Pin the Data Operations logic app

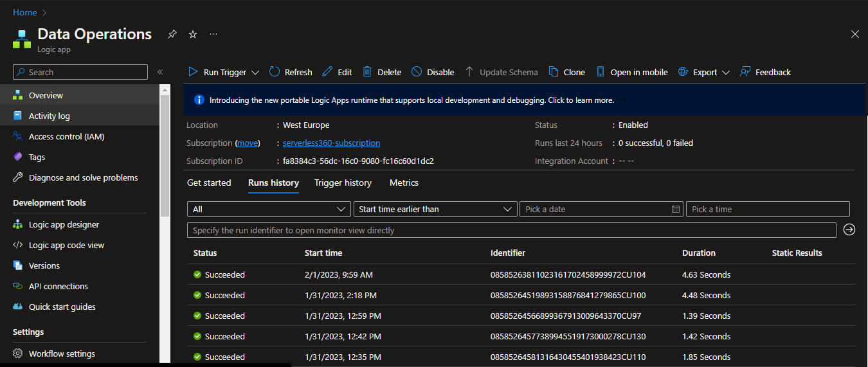(x=172, y=34)
